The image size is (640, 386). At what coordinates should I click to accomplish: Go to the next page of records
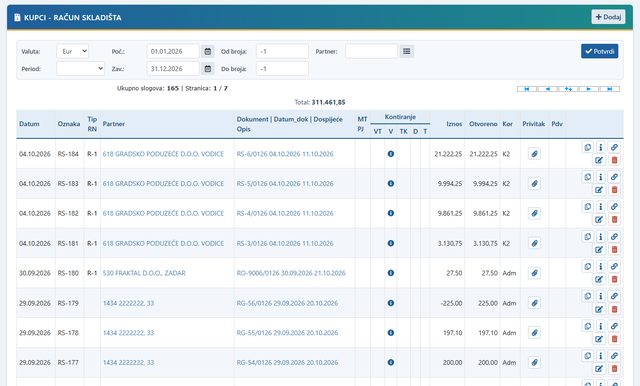pyautogui.click(x=589, y=89)
